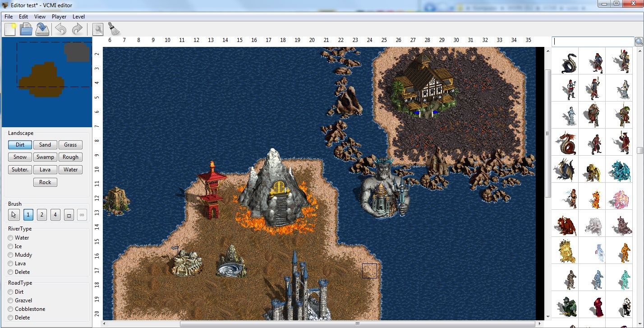Undo the last map edit
This screenshot has height=328, width=644.
[x=61, y=29]
